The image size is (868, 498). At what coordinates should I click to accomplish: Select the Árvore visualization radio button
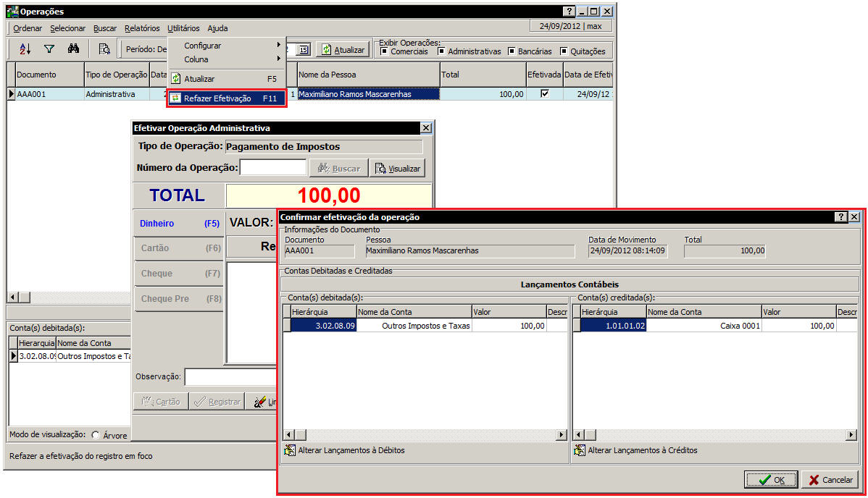pos(96,435)
